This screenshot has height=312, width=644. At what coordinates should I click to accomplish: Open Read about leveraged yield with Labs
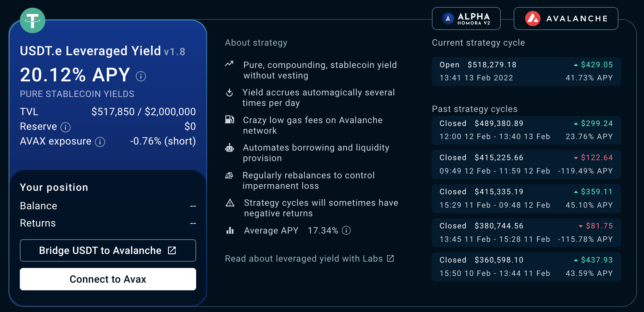point(309,258)
